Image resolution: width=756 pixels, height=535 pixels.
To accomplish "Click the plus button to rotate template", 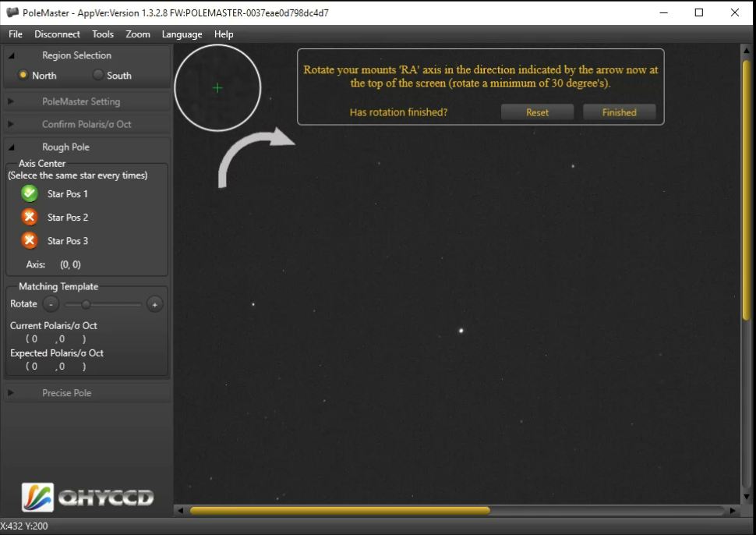I will [x=154, y=304].
